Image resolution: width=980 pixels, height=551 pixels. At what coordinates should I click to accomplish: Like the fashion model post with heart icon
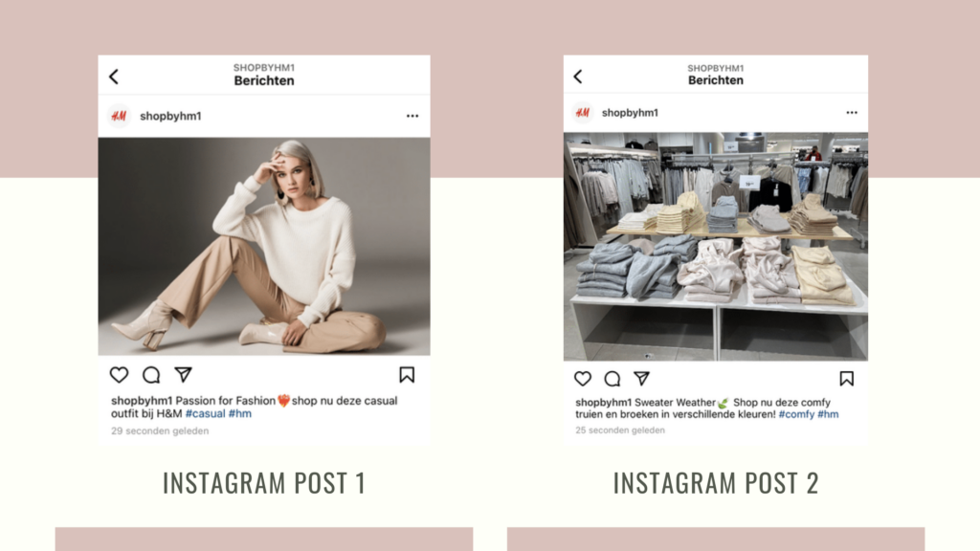(x=119, y=375)
